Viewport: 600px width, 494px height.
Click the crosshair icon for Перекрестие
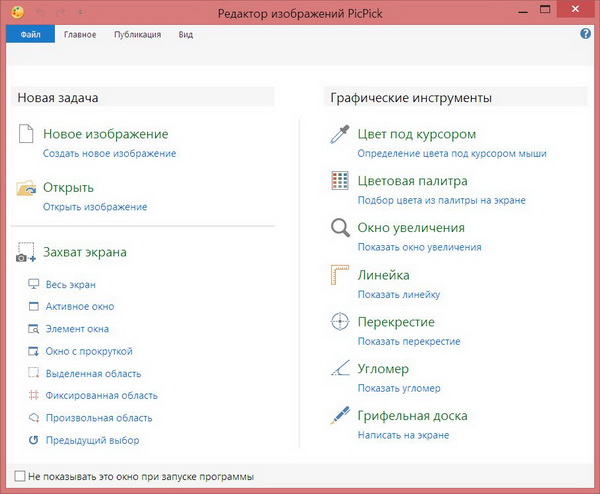(x=340, y=322)
